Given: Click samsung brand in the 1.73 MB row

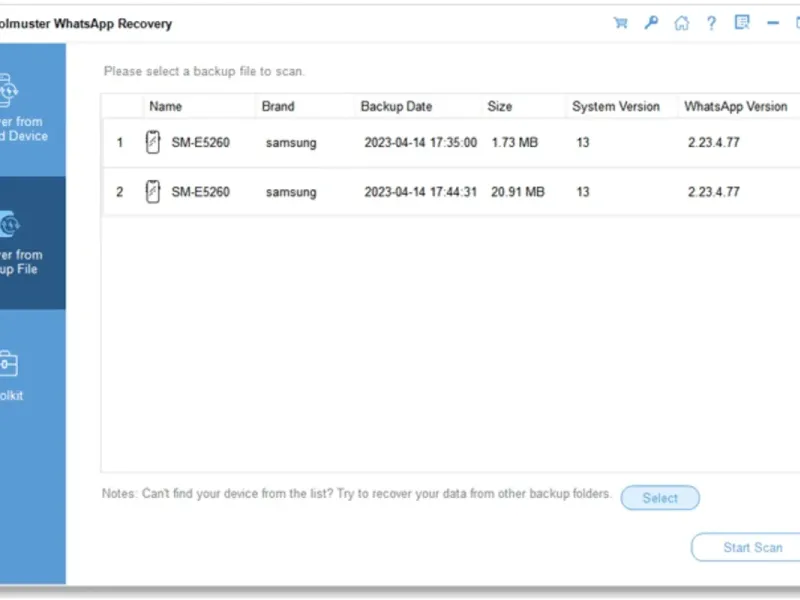Looking at the screenshot, I should coord(291,143).
